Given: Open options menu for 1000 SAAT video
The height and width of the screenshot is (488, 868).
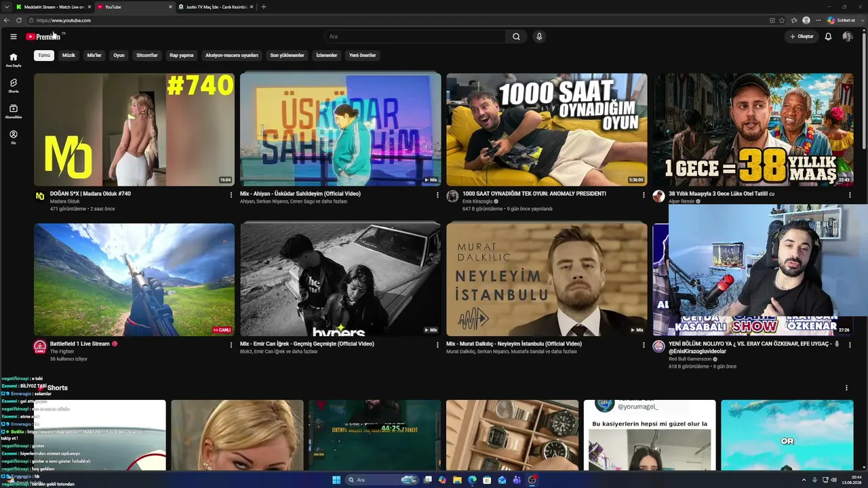Looking at the screenshot, I should click(x=644, y=195).
